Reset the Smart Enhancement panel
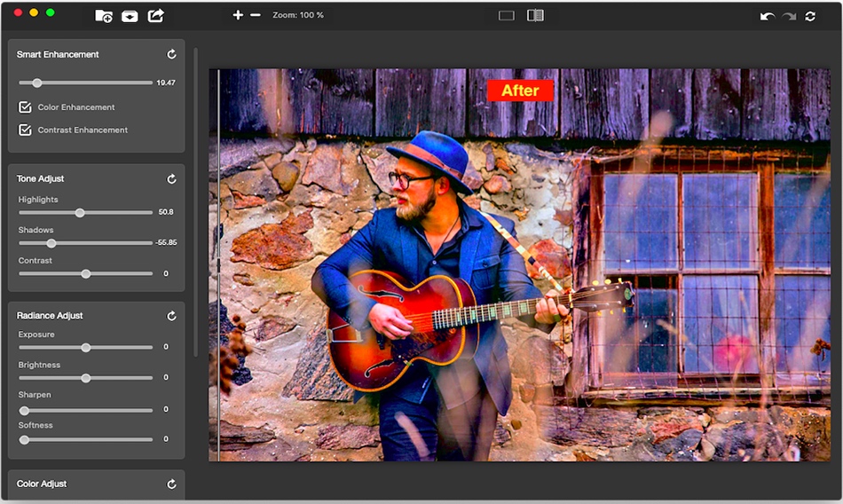 (171, 54)
